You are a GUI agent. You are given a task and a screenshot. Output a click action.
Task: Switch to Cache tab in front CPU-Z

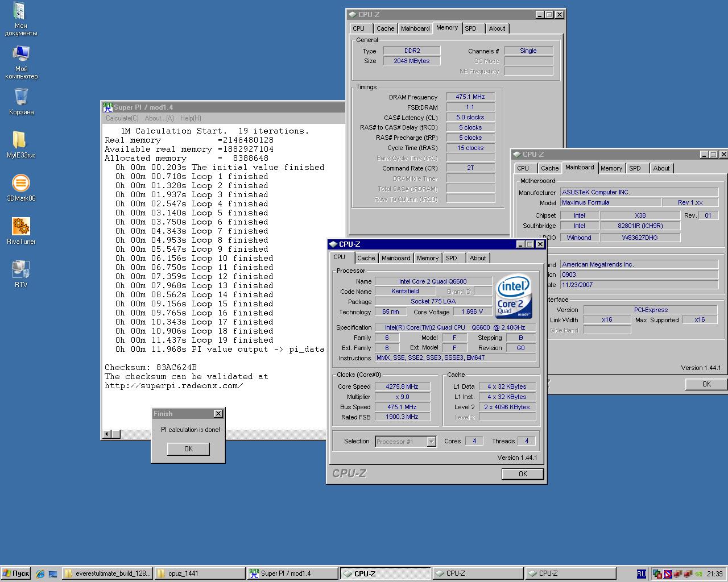[x=366, y=258]
